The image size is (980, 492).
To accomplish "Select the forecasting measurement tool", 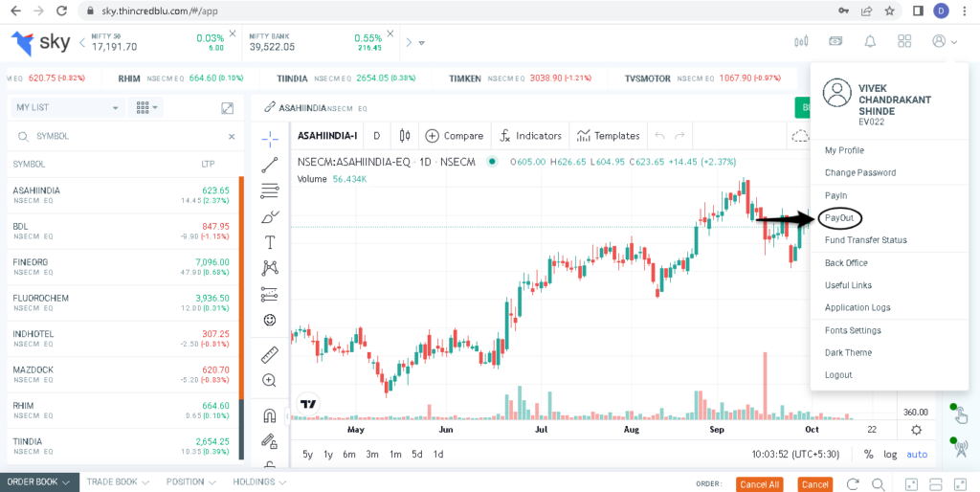I will pos(270,293).
